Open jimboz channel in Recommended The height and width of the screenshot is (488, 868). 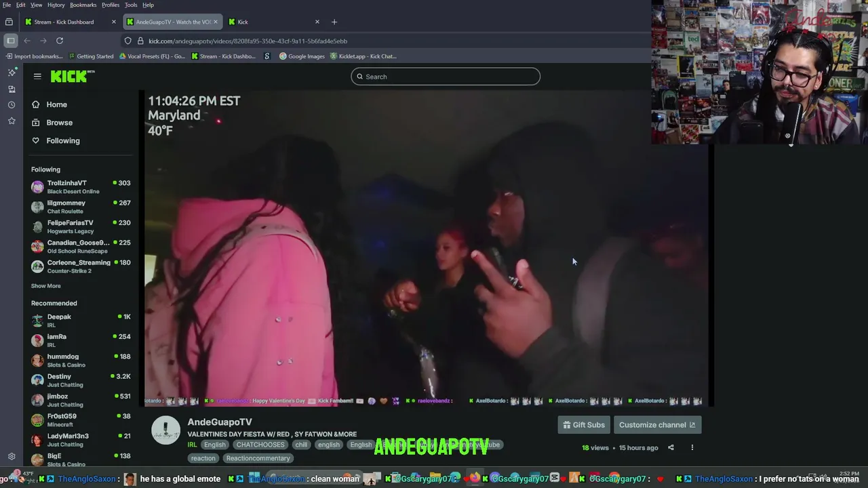coord(81,400)
